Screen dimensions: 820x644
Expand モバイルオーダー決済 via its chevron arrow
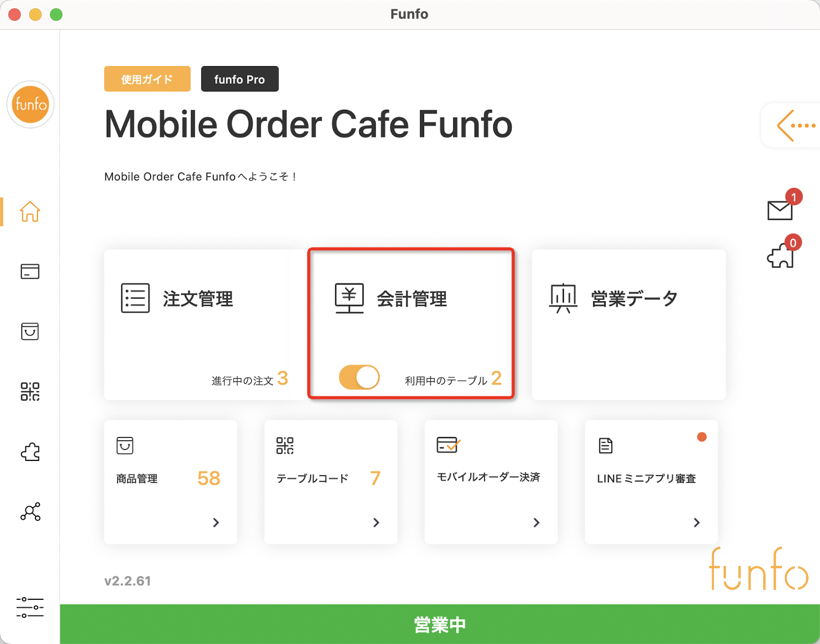pos(536,522)
